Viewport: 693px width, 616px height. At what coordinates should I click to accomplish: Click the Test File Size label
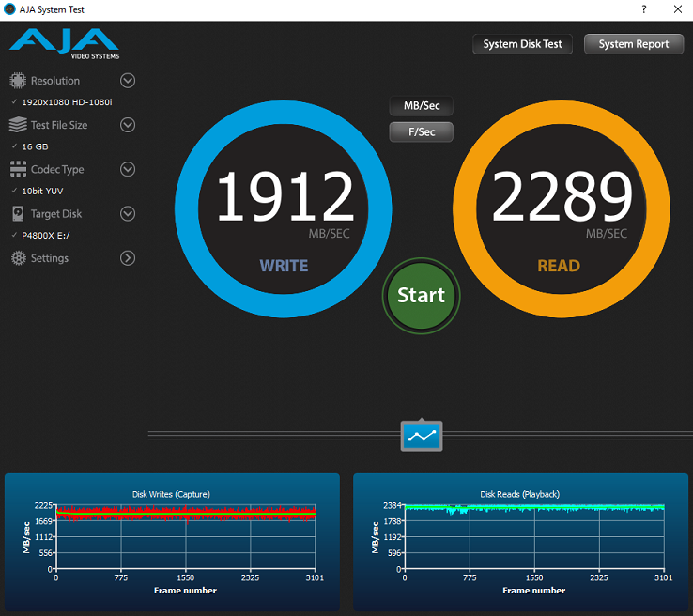click(x=59, y=125)
